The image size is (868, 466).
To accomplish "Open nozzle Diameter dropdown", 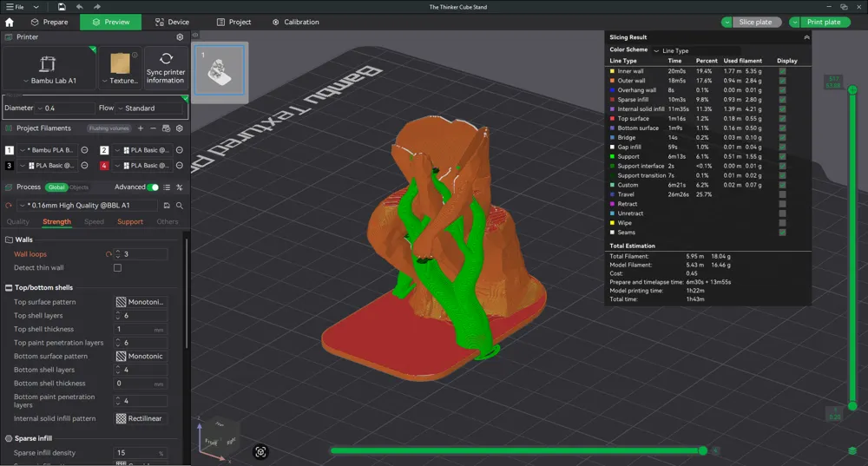I will coord(65,108).
